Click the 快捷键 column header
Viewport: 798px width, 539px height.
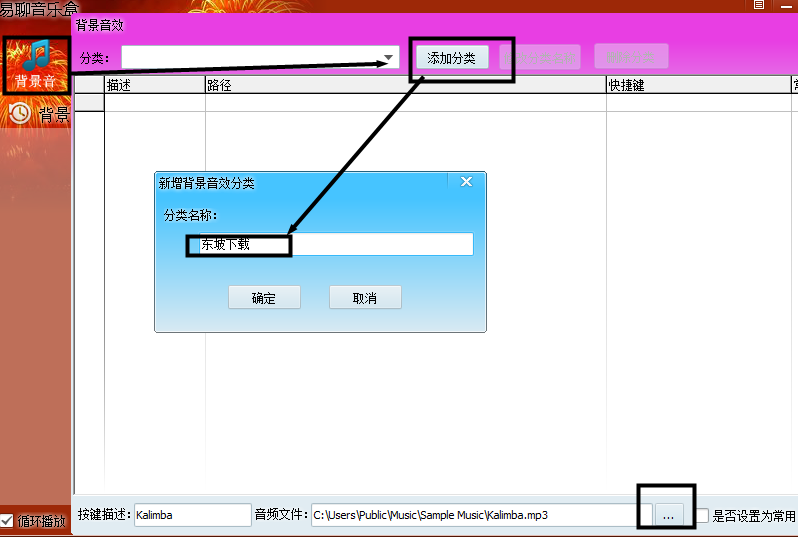[x=697, y=86]
